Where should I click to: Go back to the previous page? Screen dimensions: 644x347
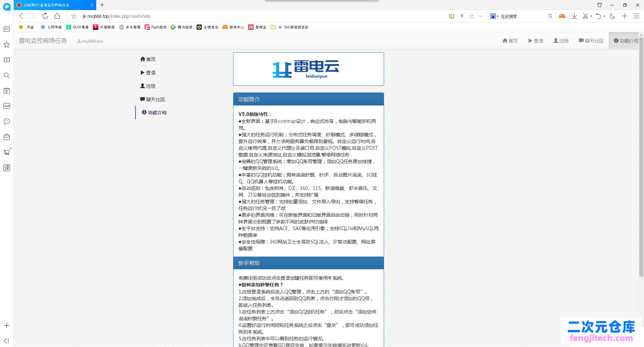click(x=21, y=16)
